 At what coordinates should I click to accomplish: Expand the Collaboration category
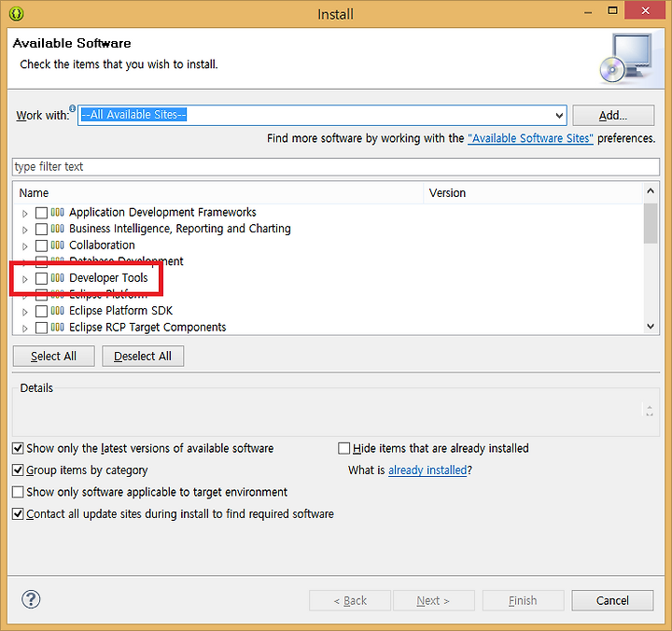25,246
